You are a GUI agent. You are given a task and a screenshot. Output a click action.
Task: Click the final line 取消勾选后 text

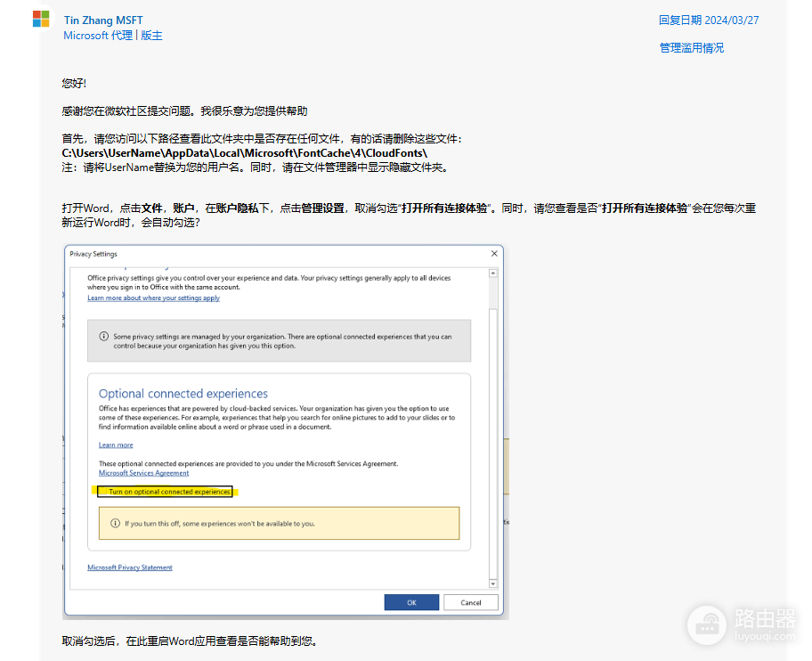pyautogui.click(x=190, y=641)
